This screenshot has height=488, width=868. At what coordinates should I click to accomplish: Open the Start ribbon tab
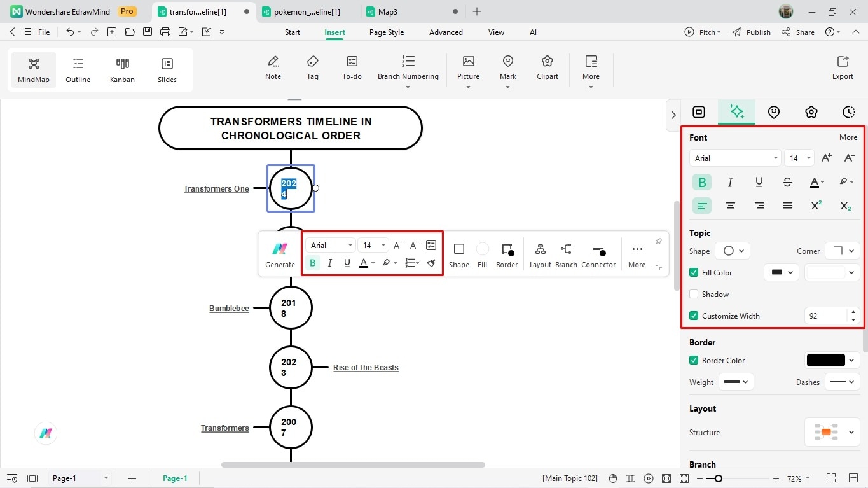[293, 32]
